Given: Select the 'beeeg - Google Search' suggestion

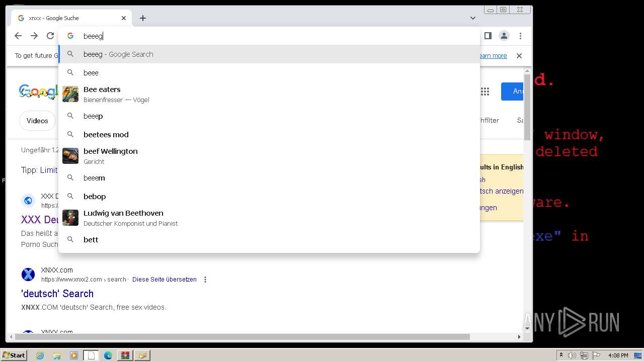Looking at the screenshot, I should pyautogui.click(x=269, y=54).
